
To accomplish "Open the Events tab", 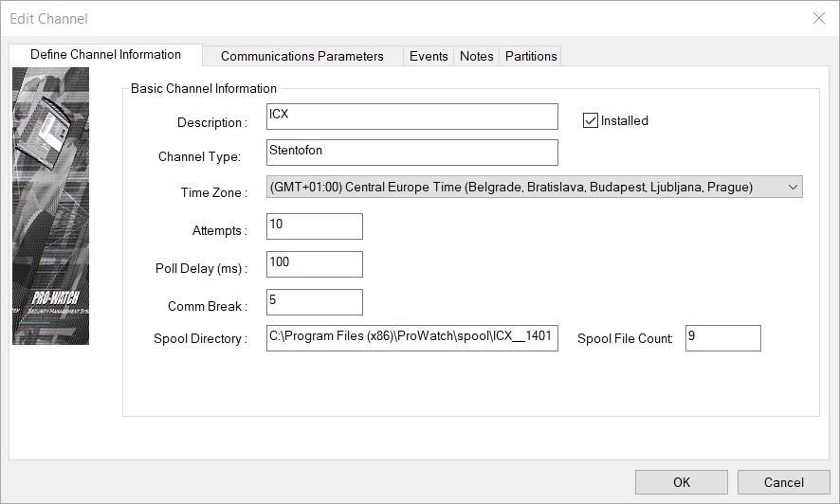I will 429,56.
